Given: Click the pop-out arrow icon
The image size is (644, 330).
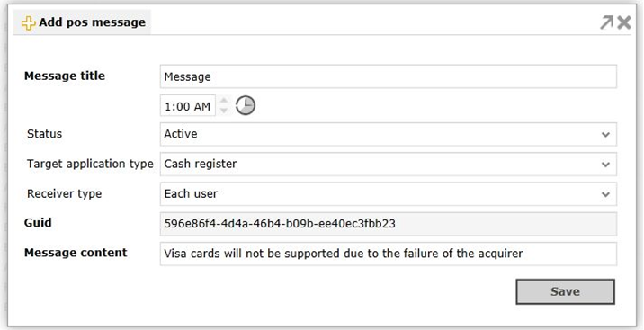Looking at the screenshot, I should (606, 22).
